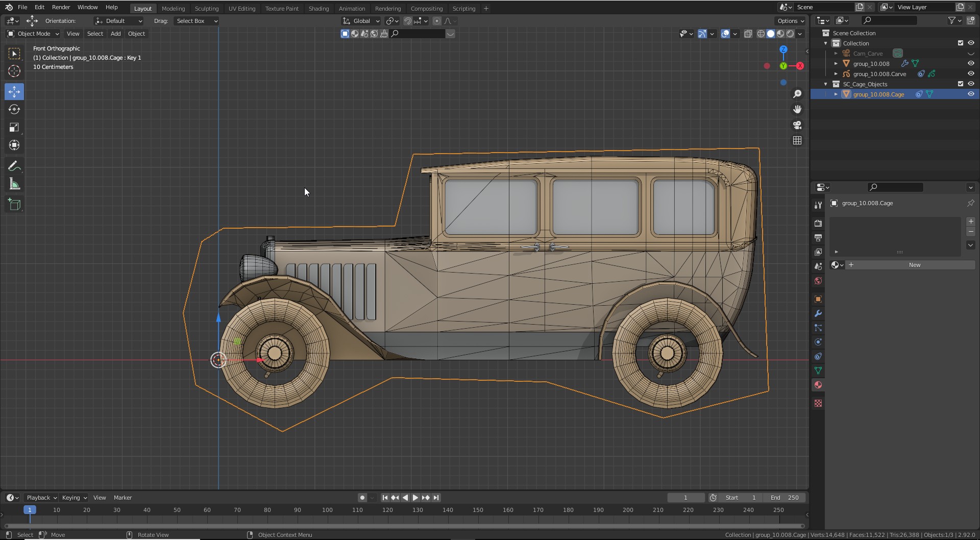
Task: Open the Scene properties tab
Action: click(818, 266)
